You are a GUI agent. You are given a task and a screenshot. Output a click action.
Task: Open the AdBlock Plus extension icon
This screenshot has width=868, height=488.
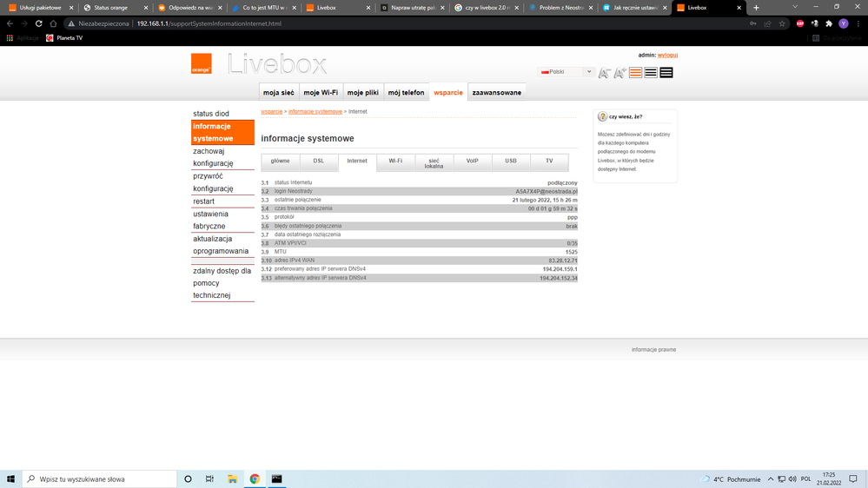(x=800, y=23)
